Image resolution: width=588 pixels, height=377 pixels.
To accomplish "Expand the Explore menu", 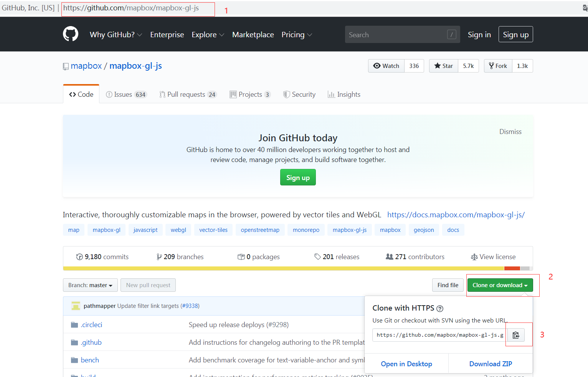I will tap(208, 35).
